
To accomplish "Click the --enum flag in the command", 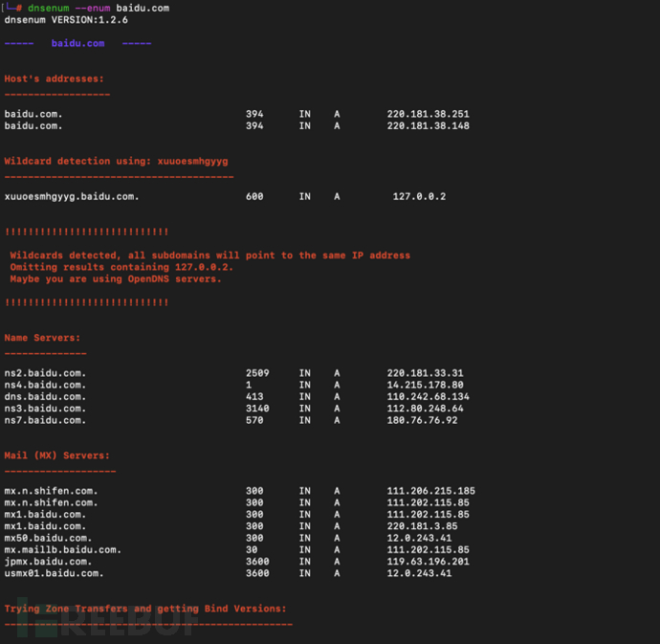I will [x=93, y=8].
